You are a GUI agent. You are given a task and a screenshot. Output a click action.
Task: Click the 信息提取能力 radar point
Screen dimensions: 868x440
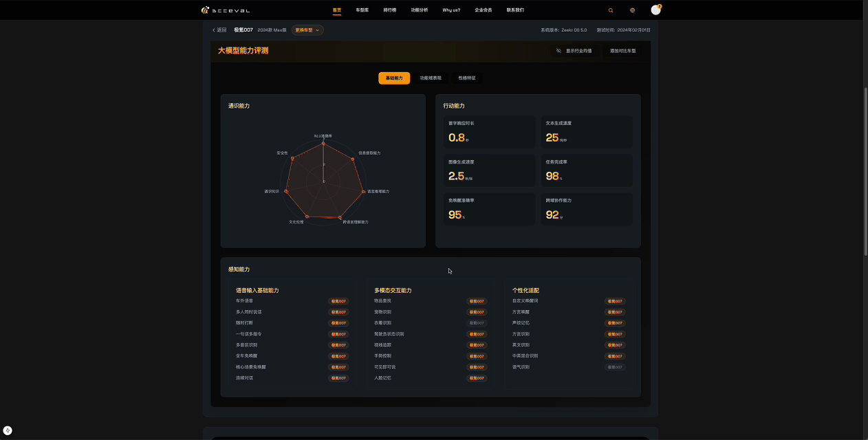click(353, 159)
